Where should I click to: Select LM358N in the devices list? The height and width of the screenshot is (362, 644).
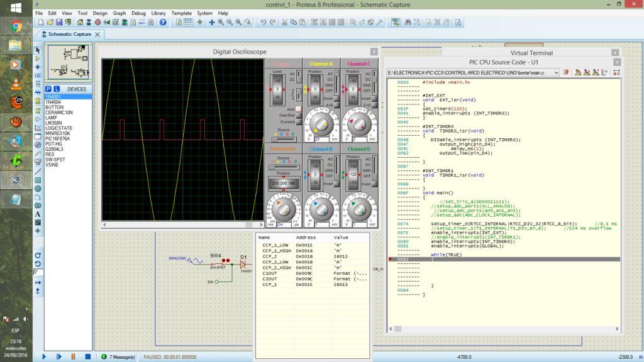tap(53, 123)
